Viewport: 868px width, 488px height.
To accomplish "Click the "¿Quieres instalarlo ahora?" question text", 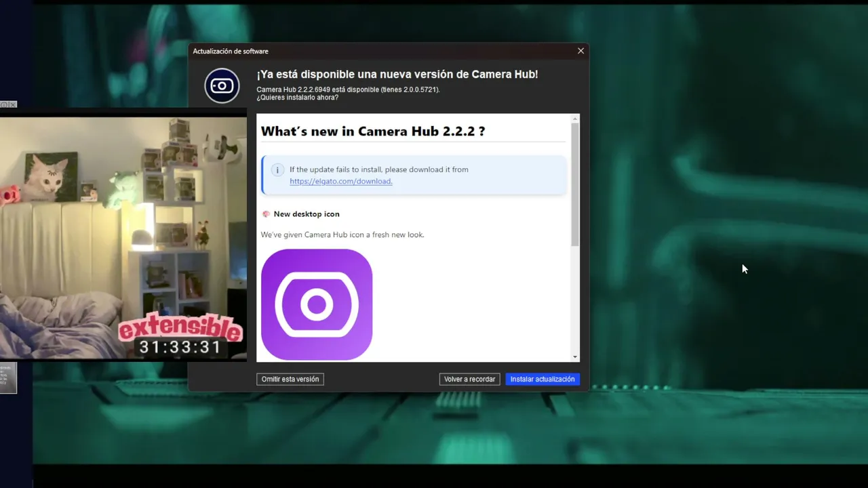I will (x=297, y=98).
